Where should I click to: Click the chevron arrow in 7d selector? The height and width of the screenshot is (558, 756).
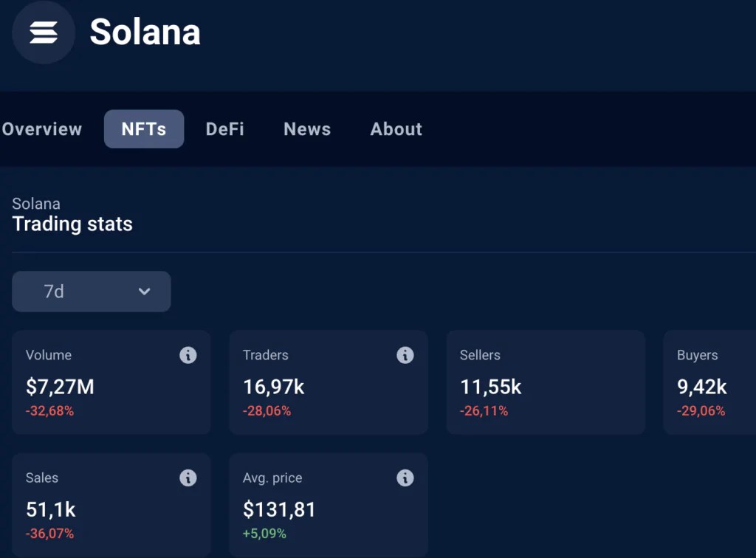(144, 292)
